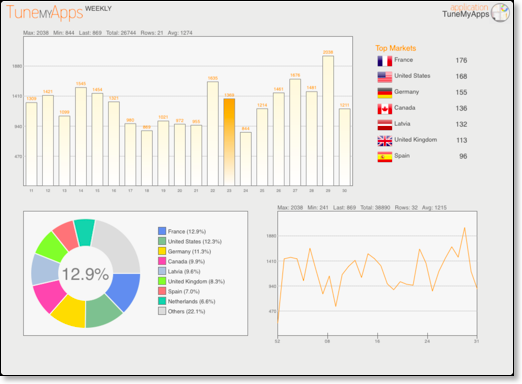522x384 pixels.
Task: Click the yellow Germany legend swatch
Action: 162,251
